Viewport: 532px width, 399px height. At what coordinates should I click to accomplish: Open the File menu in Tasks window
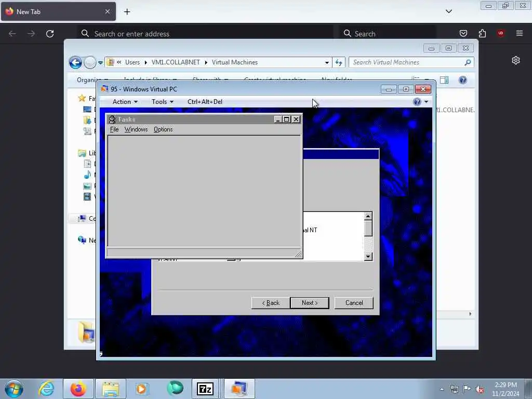coord(114,129)
